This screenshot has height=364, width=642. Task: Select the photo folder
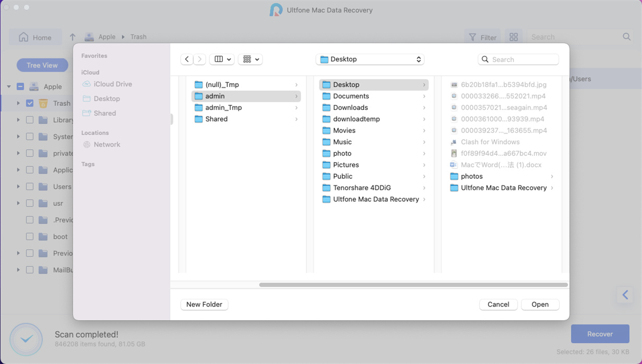[x=374, y=153]
